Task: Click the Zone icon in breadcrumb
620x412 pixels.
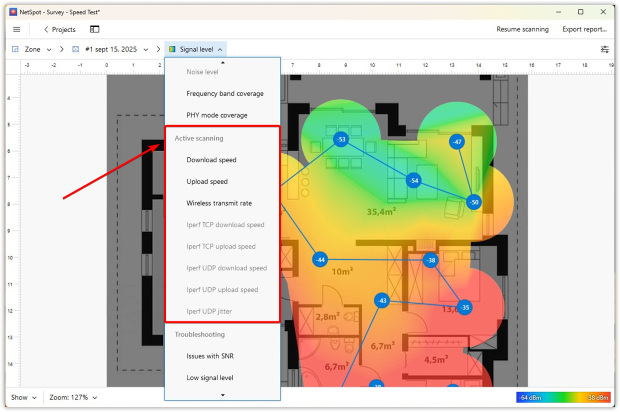Action: pos(15,49)
